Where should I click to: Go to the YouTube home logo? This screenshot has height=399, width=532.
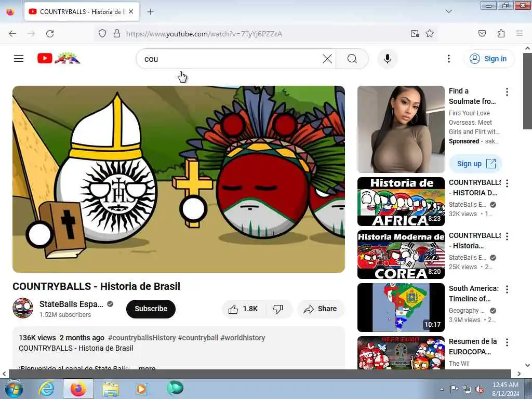(x=59, y=59)
